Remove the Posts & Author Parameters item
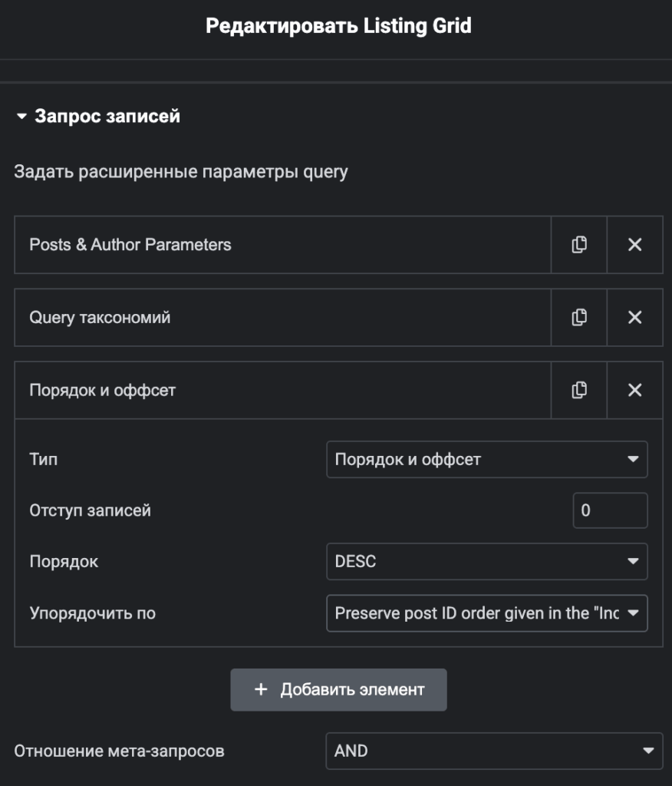The image size is (672, 786). point(635,245)
